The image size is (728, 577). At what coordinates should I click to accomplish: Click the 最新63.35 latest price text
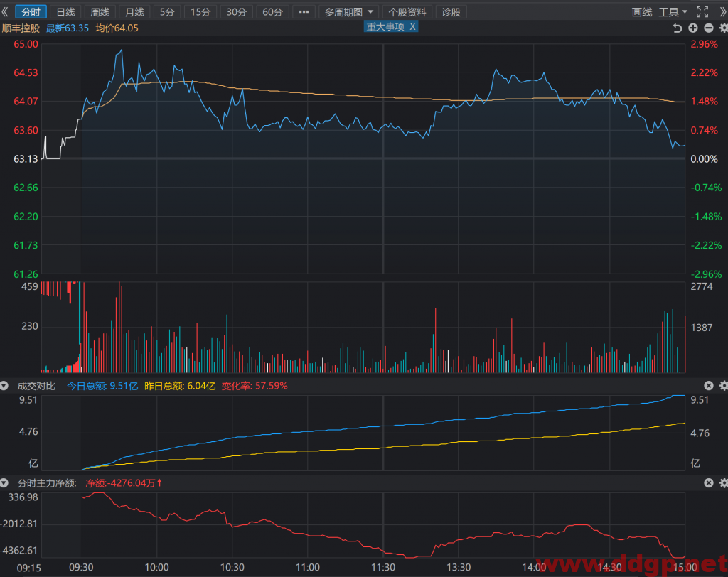click(68, 28)
